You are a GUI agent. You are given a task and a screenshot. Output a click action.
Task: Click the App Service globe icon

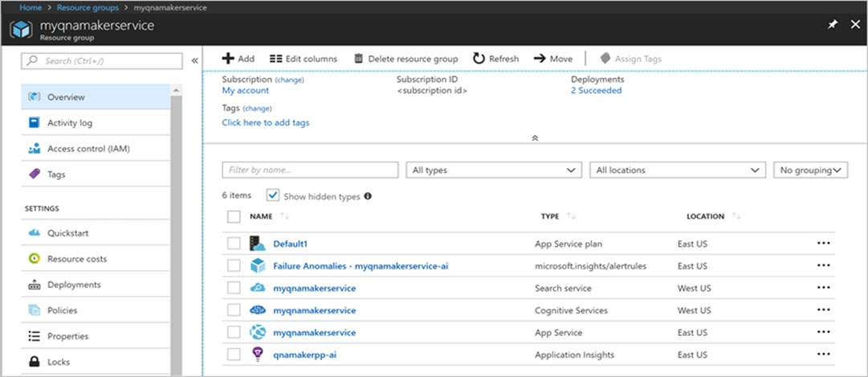[258, 332]
